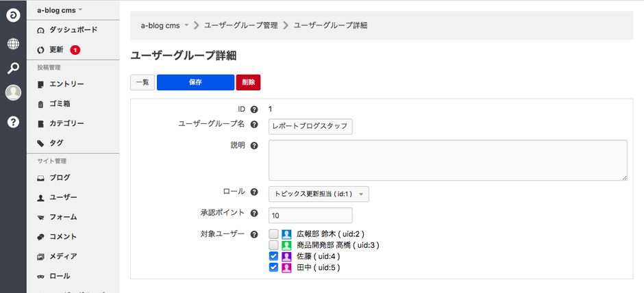Go to エントリー in the sidebar

click(x=66, y=84)
